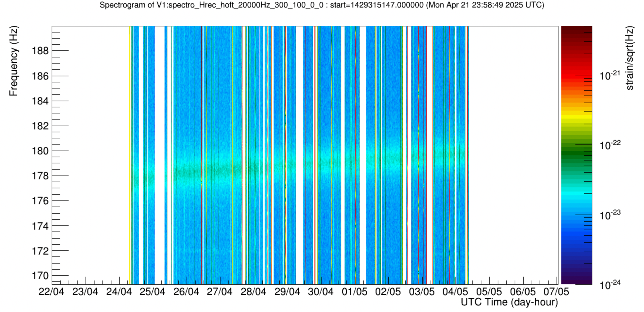Click the 10^-24 colorbar scale label
The height and width of the screenshot is (312, 644).
[610, 284]
